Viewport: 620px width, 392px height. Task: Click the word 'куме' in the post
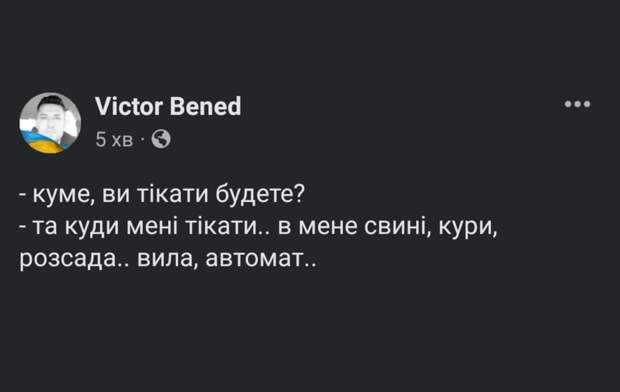pyautogui.click(x=63, y=195)
